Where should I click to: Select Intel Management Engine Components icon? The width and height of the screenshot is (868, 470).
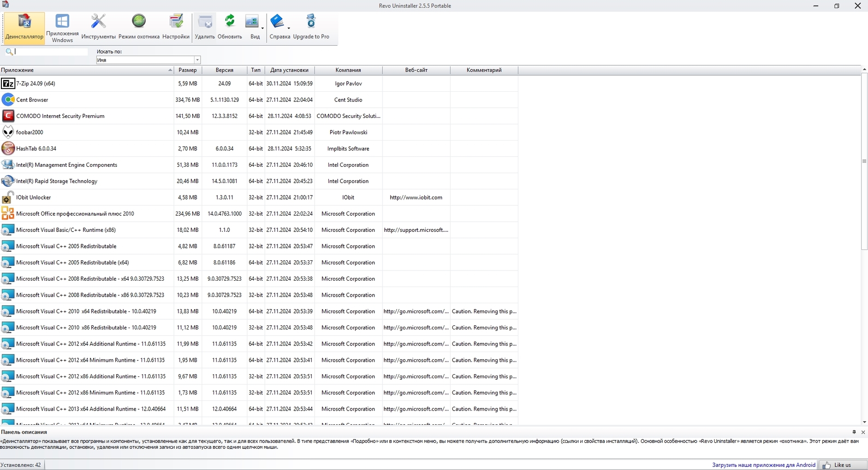[8, 164]
